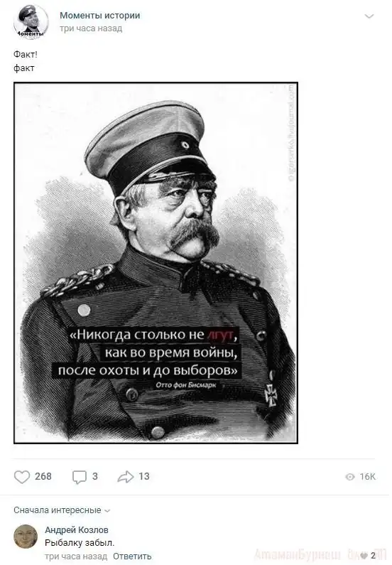Click the 268 likes counter

click(43, 476)
